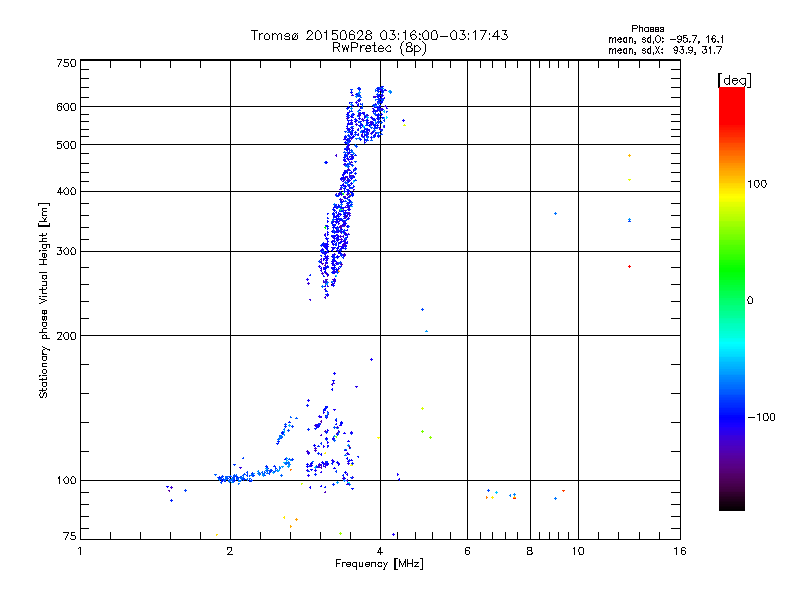Click the red data point near 13 MHz

629,266
